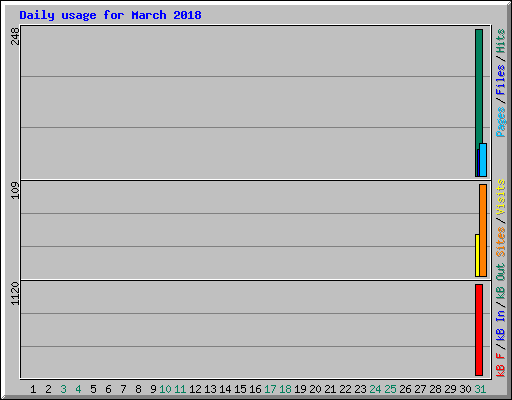Click day '26' on the x-axis

point(405,389)
